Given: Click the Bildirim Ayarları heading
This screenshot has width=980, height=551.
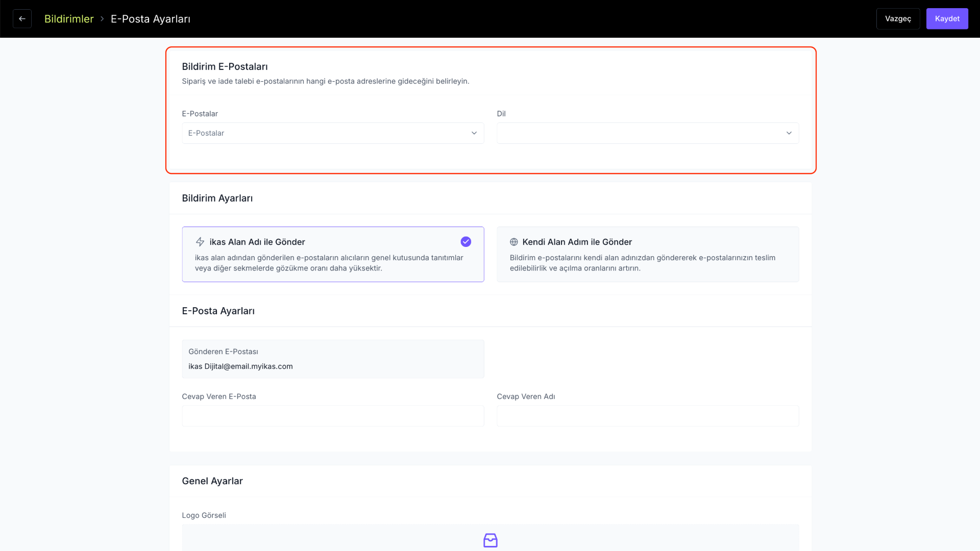Looking at the screenshot, I should pos(217,198).
